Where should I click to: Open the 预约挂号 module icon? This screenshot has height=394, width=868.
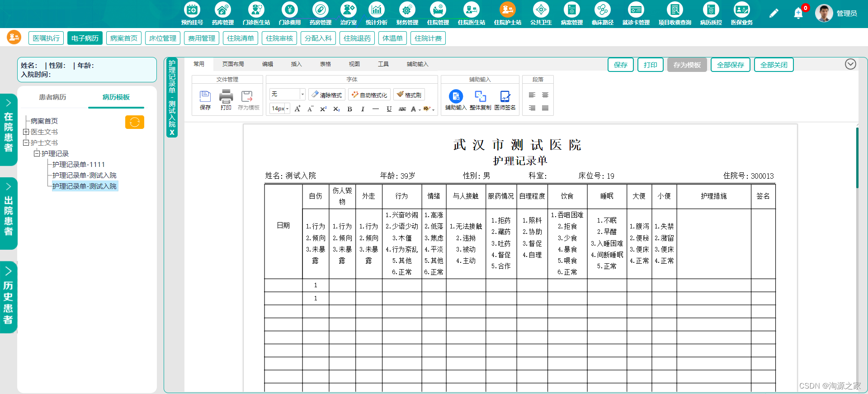tap(192, 9)
